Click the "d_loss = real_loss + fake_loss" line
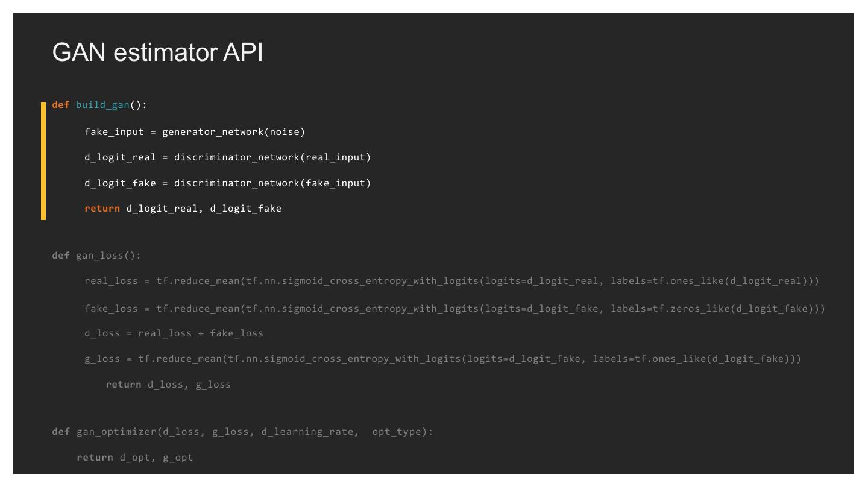This screenshot has width=868, height=489. pyautogui.click(x=174, y=333)
